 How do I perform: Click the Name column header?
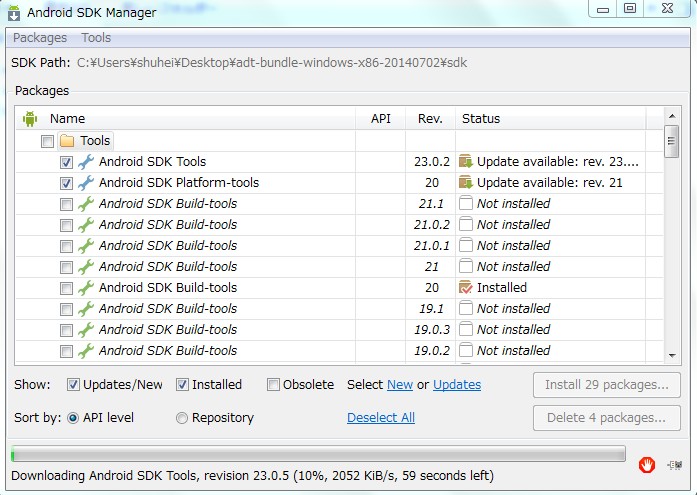(x=67, y=119)
